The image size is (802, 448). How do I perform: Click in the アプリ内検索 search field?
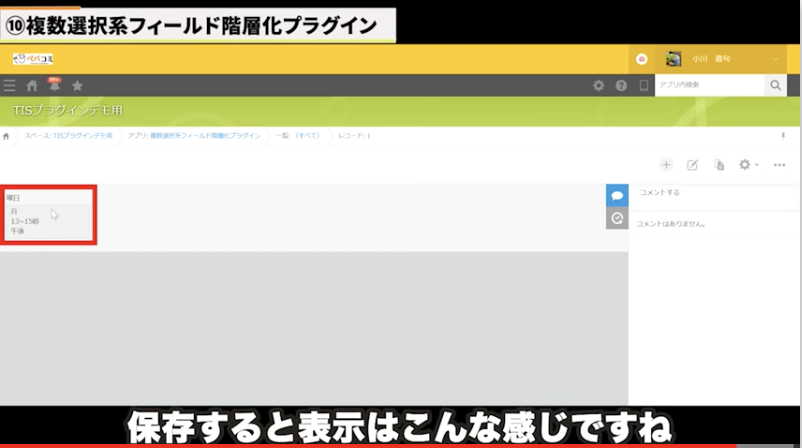[709, 86]
